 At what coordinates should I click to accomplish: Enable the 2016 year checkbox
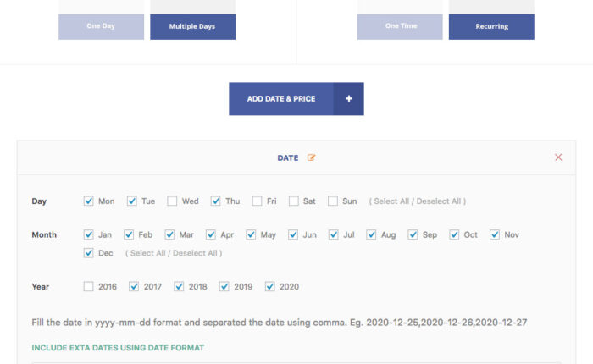pos(89,287)
